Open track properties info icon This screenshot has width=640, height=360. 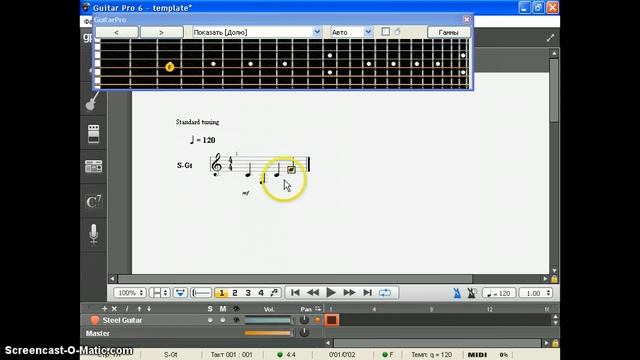pyautogui.click(x=127, y=309)
